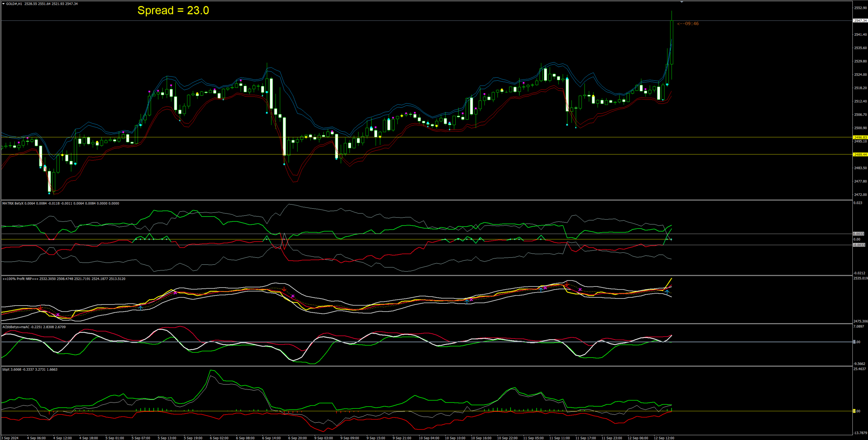
Task: Select the ACbbBetyx+maAC indicator label
Action: (16, 327)
